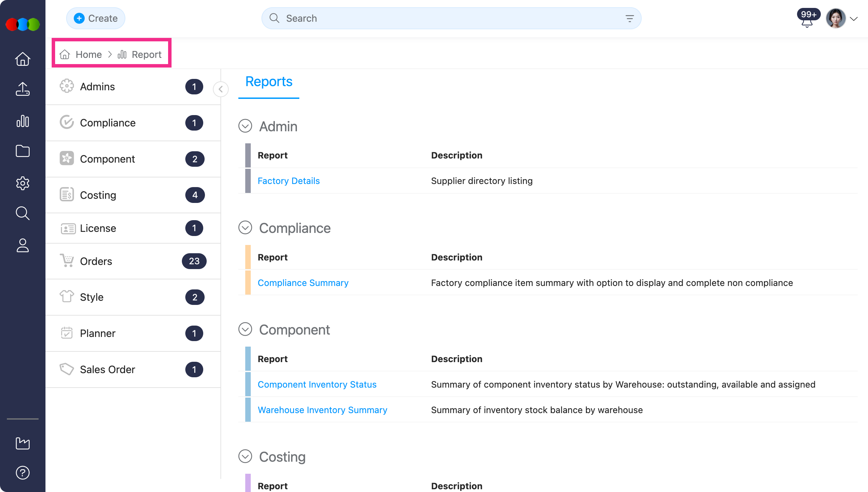868x492 pixels.
Task: Click the Compliance category checkmark icon
Action: (x=67, y=122)
